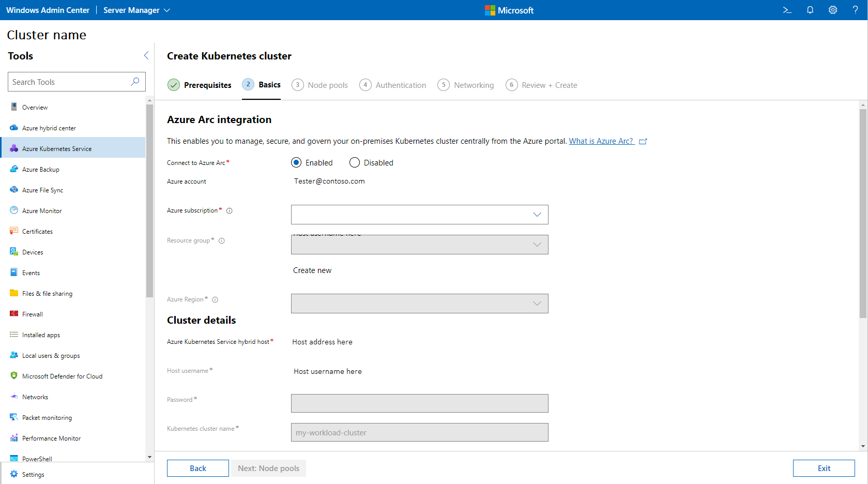The height and width of the screenshot is (484, 868).
Task: Open the help question mark icon
Action: coord(855,10)
